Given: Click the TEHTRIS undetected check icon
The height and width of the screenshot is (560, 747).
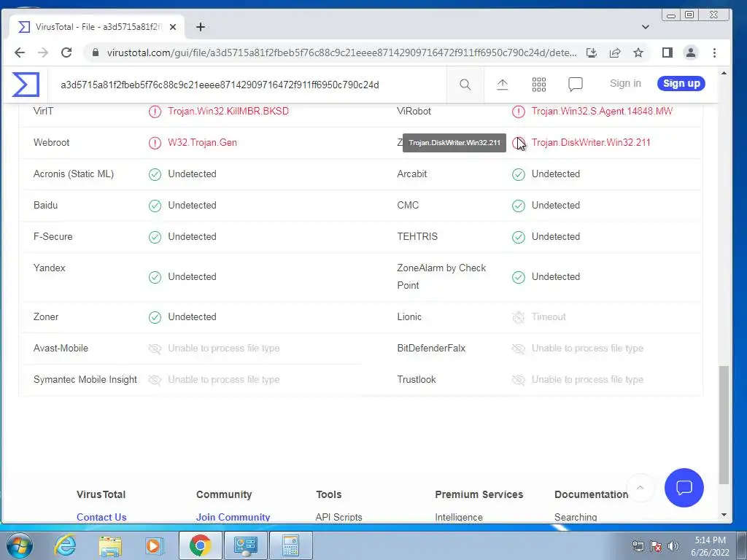Looking at the screenshot, I should tap(519, 237).
